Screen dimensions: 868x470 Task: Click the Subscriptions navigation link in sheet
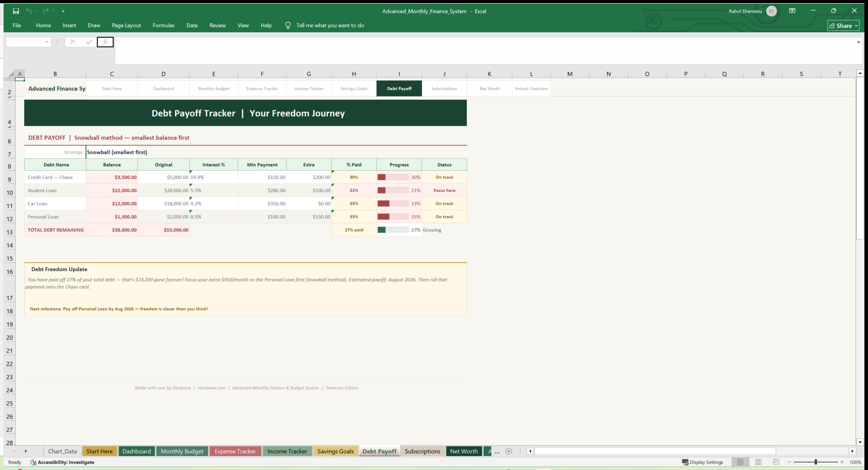tap(444, 89)
